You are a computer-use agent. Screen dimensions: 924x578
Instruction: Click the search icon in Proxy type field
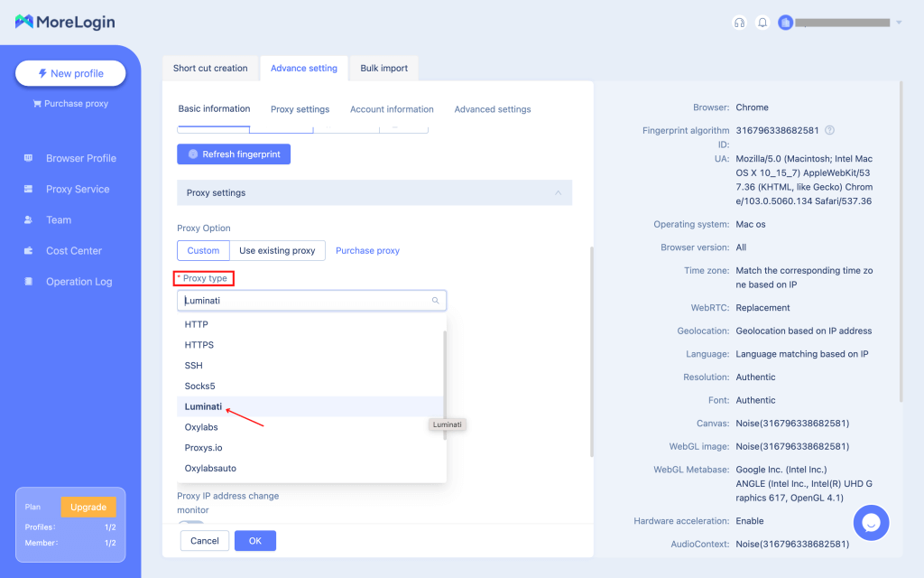[436, 300]
